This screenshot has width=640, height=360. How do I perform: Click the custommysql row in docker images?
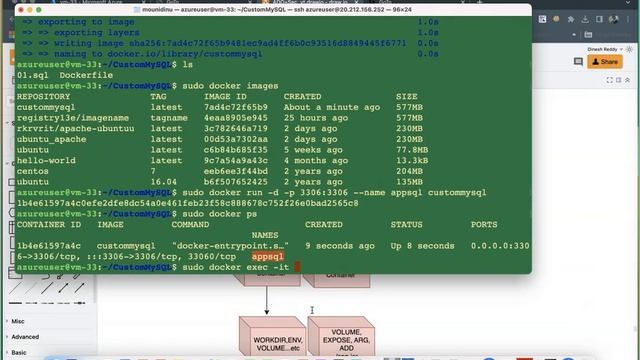tap(220, 107)
